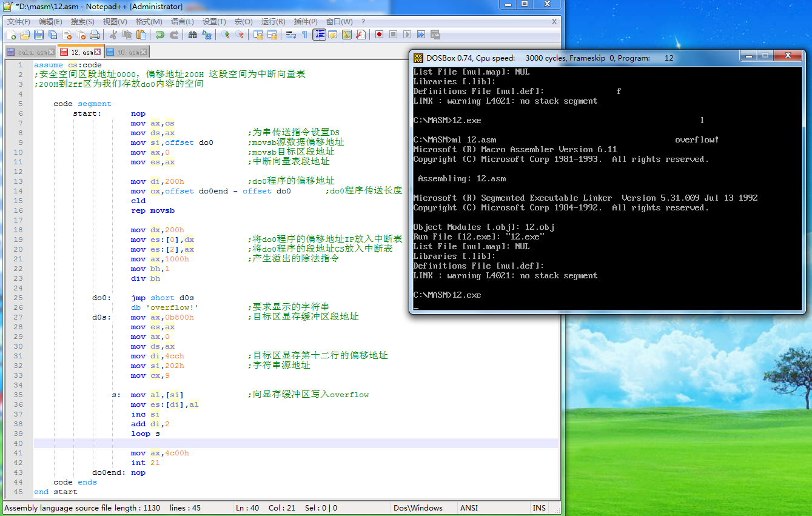Toggle horizontal scroll synchronization
Viewport: 812px width, 516px height.
[272, 35]
